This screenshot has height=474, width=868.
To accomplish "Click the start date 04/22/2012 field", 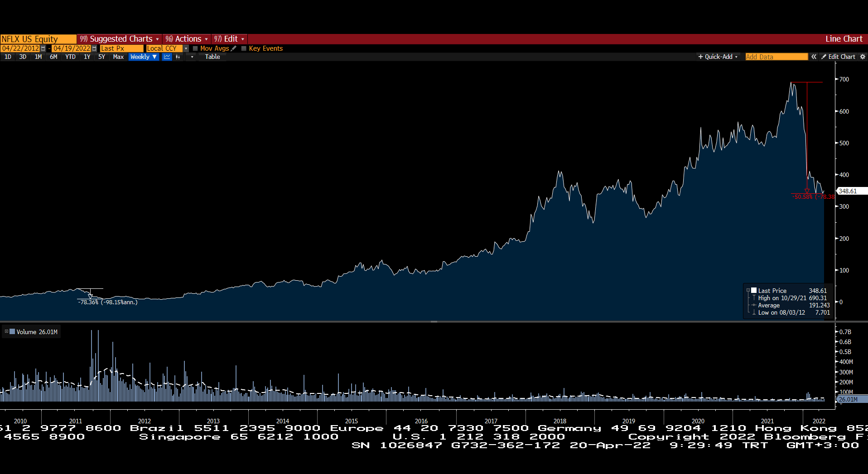I will (x=20, y=48).
